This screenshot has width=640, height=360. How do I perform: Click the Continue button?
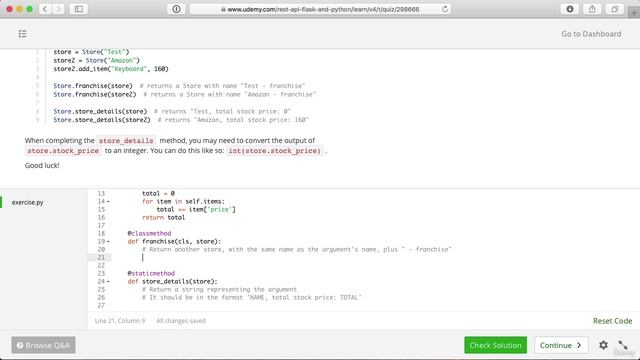561,345
